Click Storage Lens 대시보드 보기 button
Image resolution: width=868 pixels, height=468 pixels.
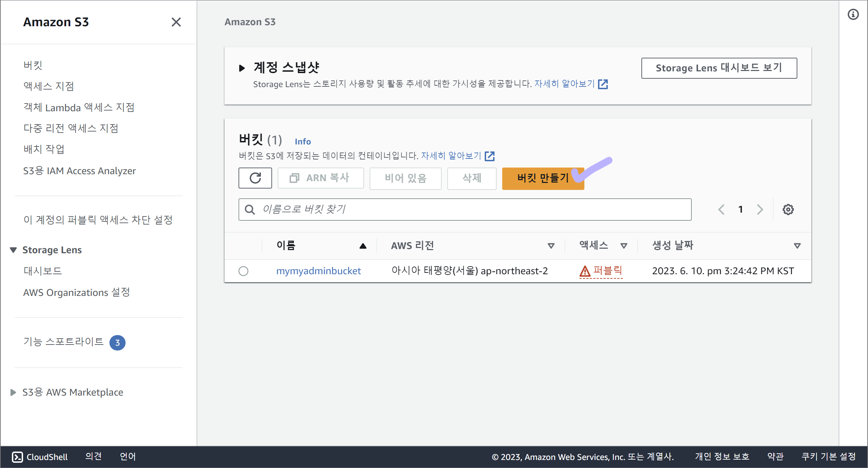(719, 68)
